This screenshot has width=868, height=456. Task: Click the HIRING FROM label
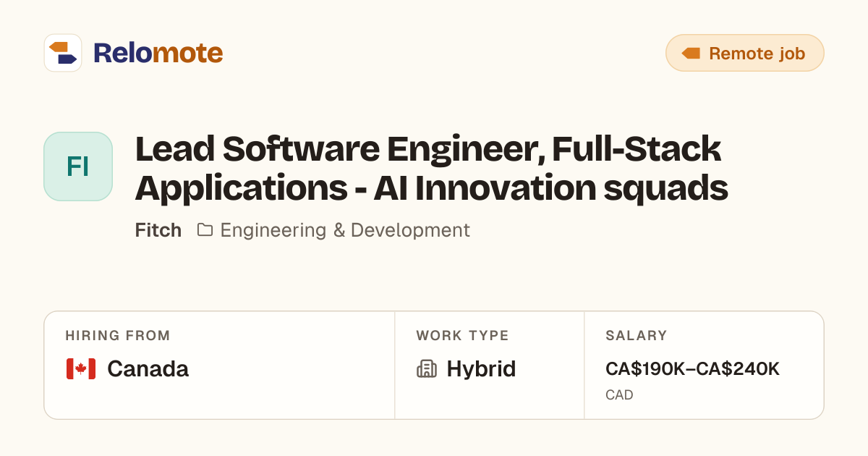118,336
